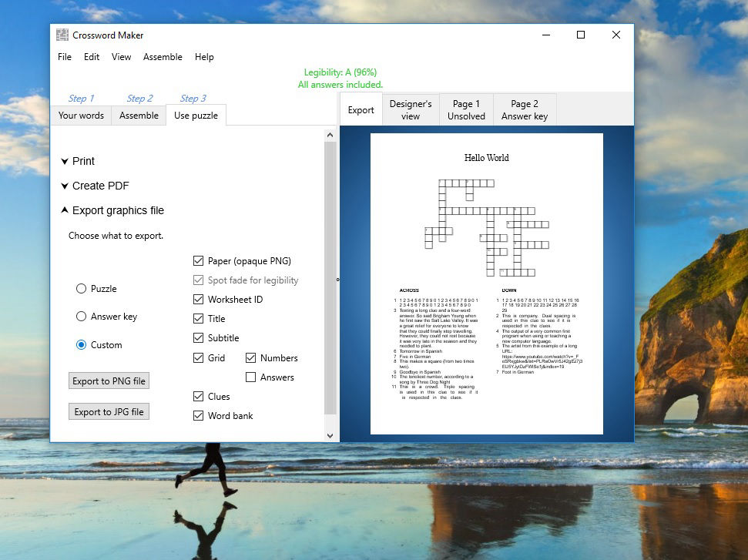Uncheck Paper (opaque PNG)
This screenshot has width=748, height=560.
point(200,260)
